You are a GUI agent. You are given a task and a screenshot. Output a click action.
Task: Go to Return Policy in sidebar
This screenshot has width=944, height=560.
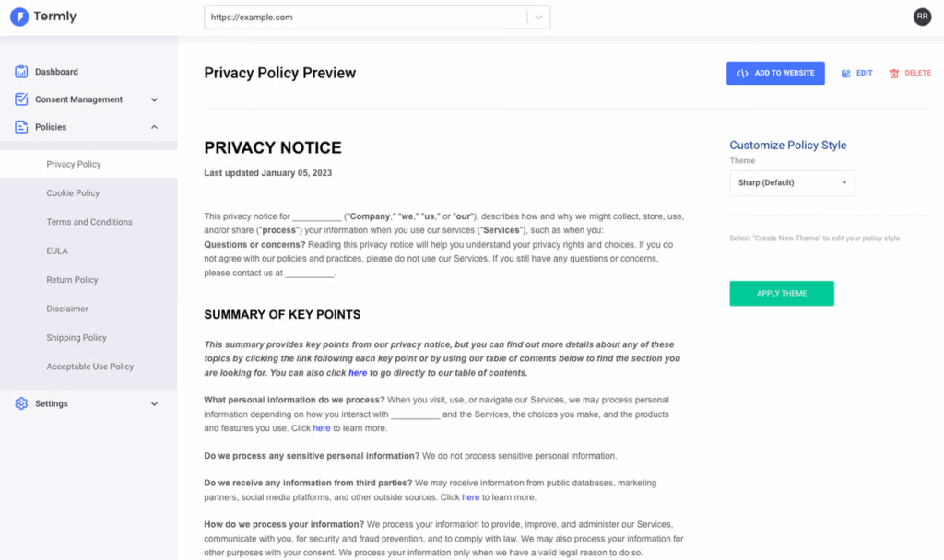pos(72,280)
